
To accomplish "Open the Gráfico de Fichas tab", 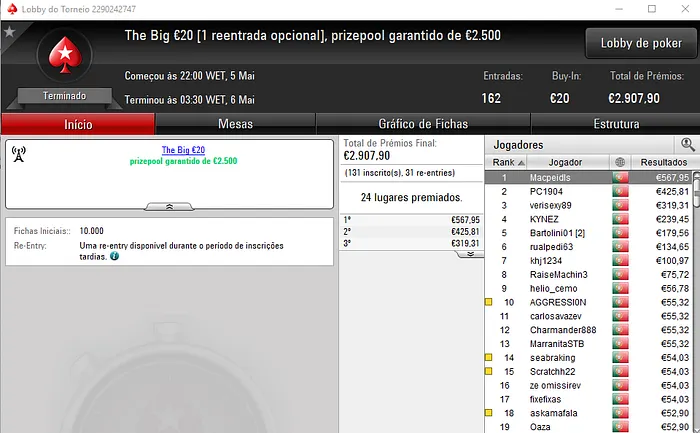I will point(423,124).
